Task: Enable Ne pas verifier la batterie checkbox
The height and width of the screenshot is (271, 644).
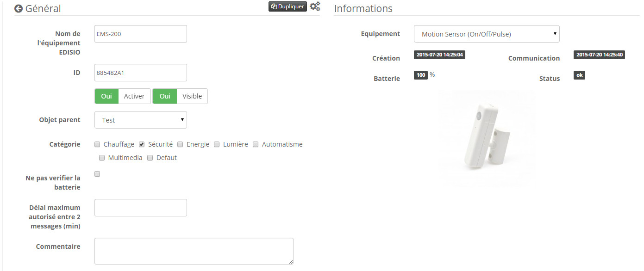Action: (x=97, y=174)
